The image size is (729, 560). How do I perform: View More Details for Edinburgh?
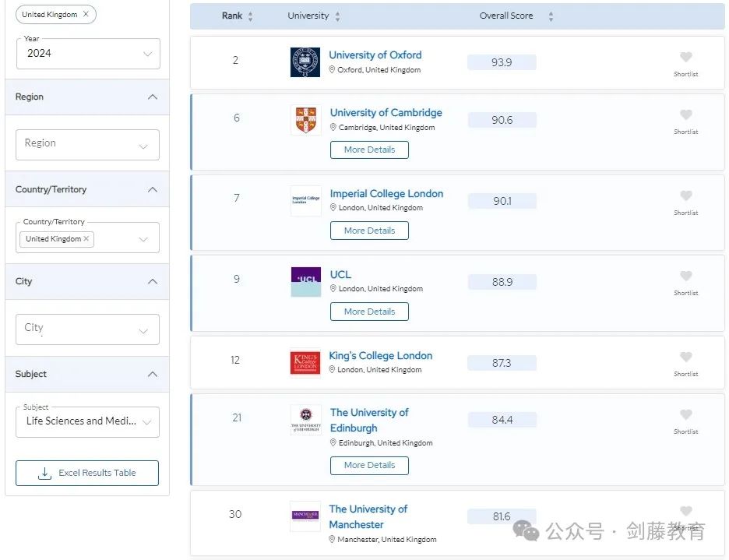(x=370, y=466)
